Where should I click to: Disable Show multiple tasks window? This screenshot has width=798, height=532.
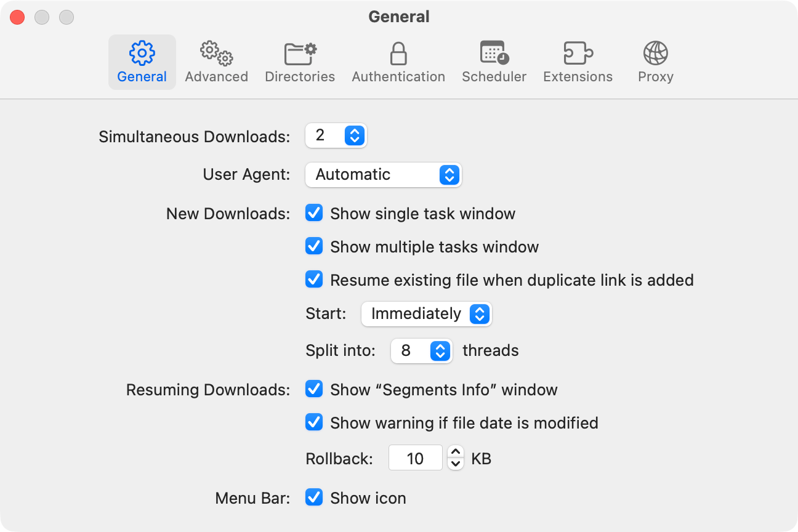(x=314, y=247)
